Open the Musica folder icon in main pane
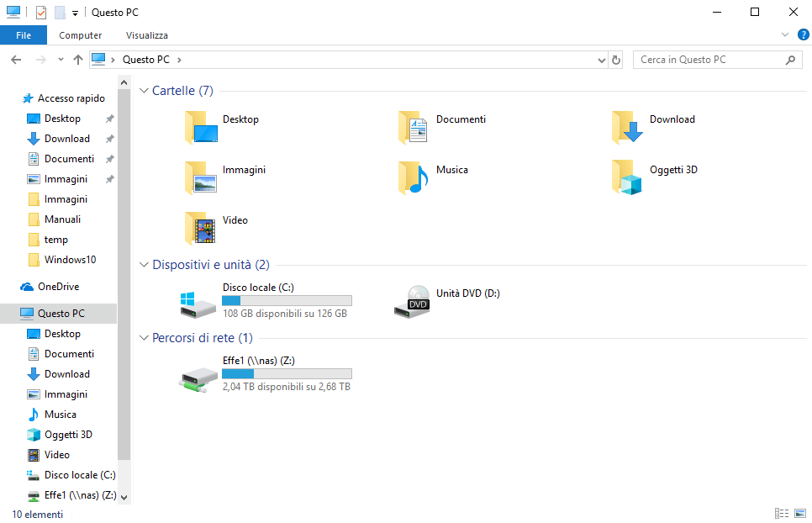The width and height of the screenshot is (812, 523). point(412,177)
